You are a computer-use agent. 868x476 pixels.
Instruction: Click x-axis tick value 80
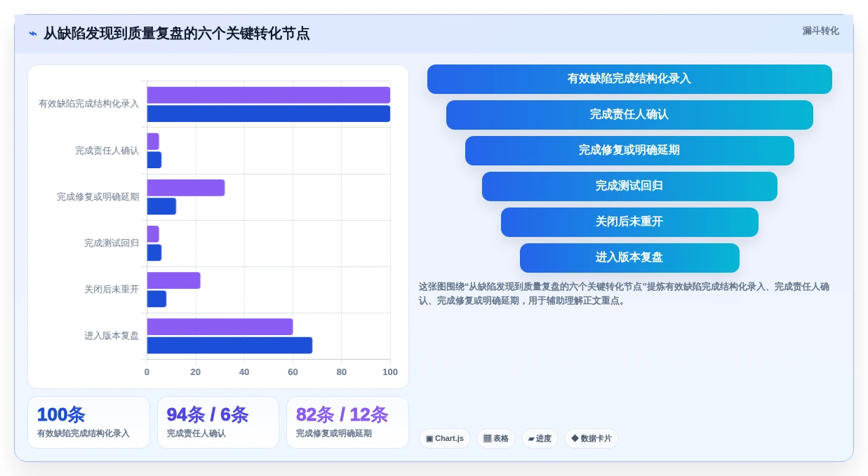(x=342, y=372)
